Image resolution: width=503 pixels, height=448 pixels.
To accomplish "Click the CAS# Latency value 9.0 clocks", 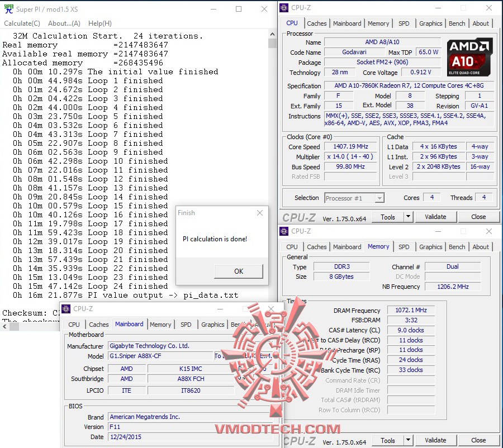I will click(411, 330).
